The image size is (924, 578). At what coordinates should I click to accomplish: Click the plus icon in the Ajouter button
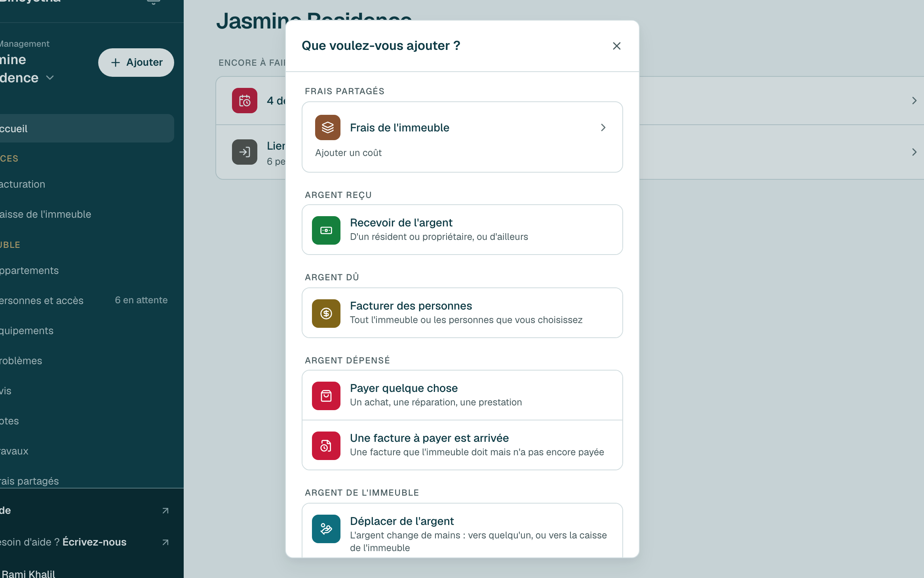[x=115, y=63]
